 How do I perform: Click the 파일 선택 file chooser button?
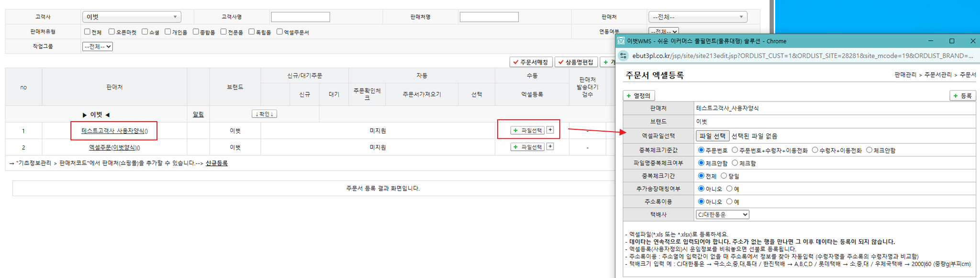click(713, 136)
